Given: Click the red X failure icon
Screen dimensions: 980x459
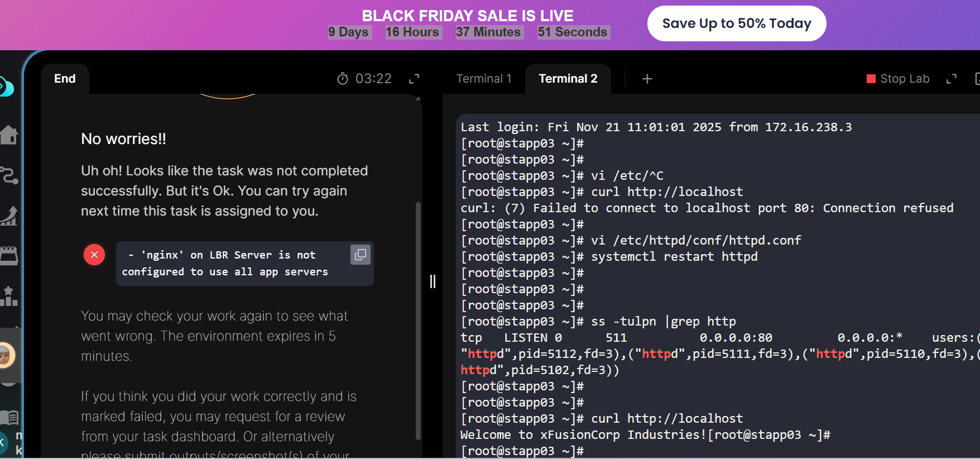Looking at the screenshot, I should click(x=94, y=255).
